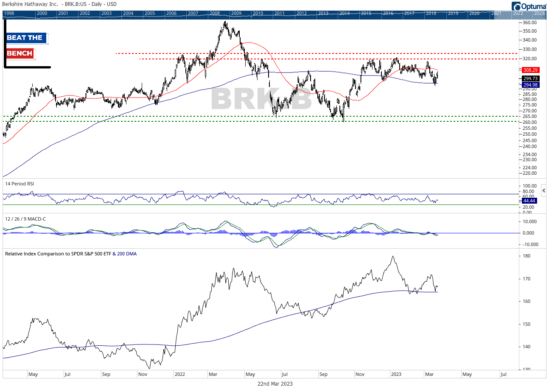Click the red 308.29 moving average price tag
This screenshot has height=392, width=549.
tap(531, 70)
